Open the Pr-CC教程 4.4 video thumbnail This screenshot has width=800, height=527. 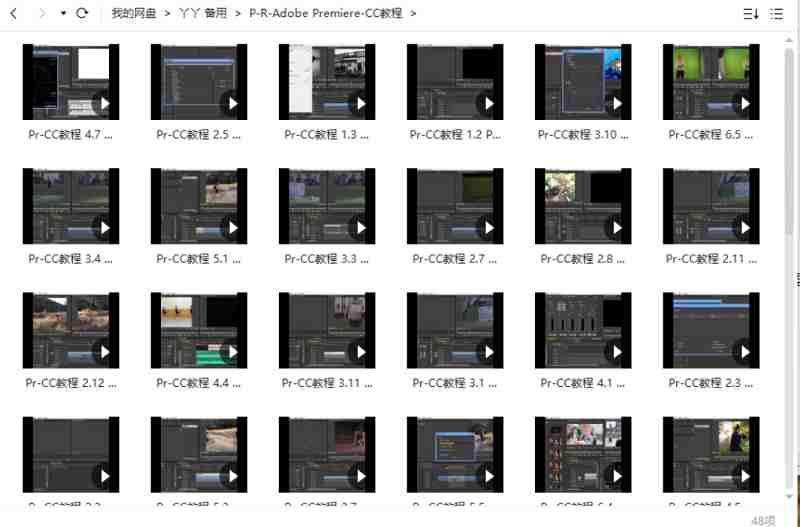[198, 330]
